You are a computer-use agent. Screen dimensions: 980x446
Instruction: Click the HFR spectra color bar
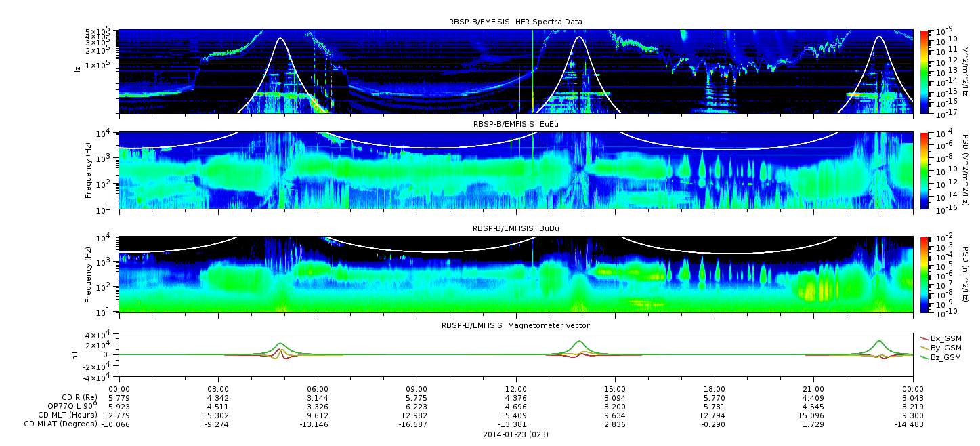tap(924, 71)
